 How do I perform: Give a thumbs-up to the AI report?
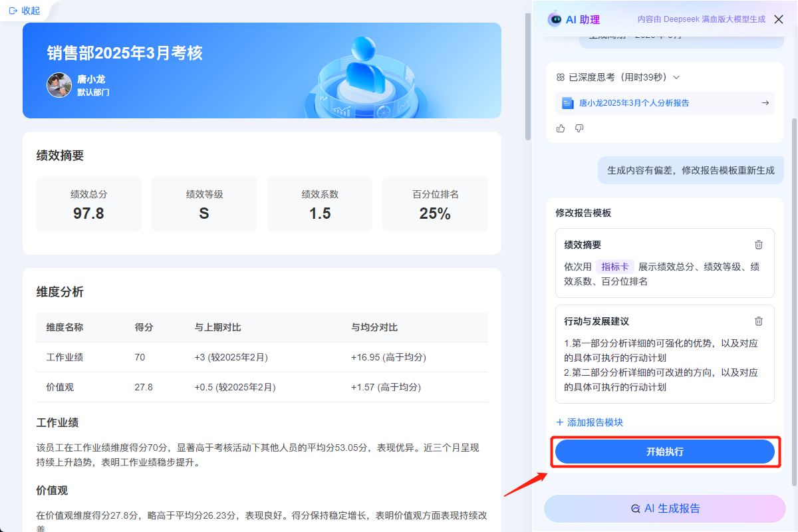tap(561, 128)
